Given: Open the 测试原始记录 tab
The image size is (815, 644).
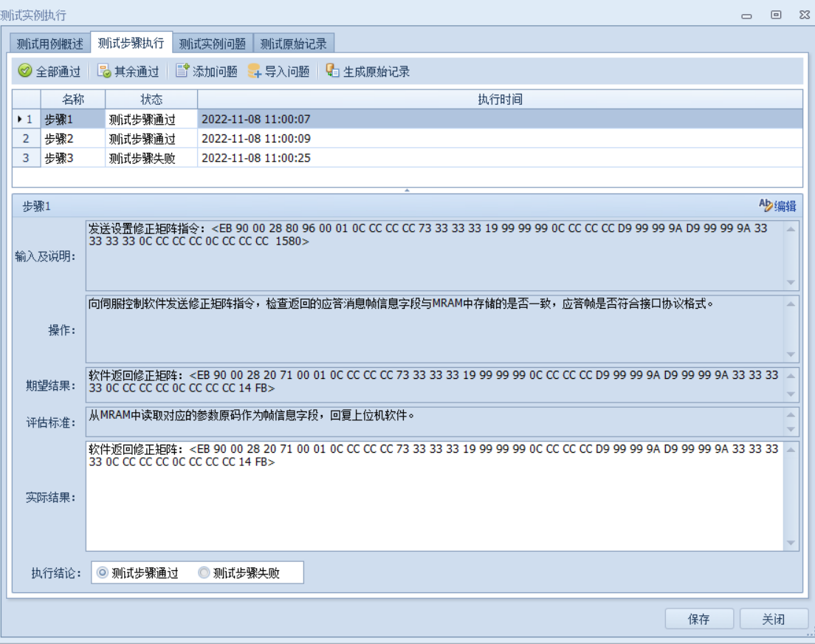Looking at the screenshot, I should coord(293,44).
